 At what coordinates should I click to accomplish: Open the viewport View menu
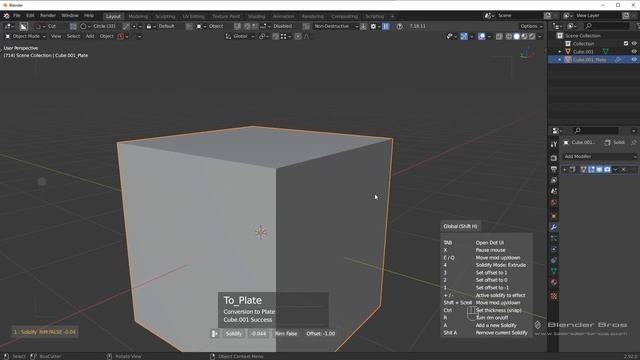(x=56, y=36)
